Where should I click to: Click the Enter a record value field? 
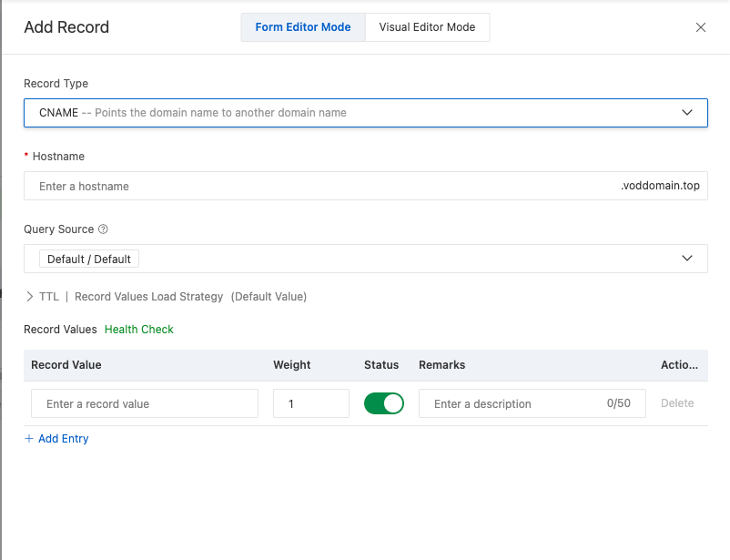[x=145, y=403]
